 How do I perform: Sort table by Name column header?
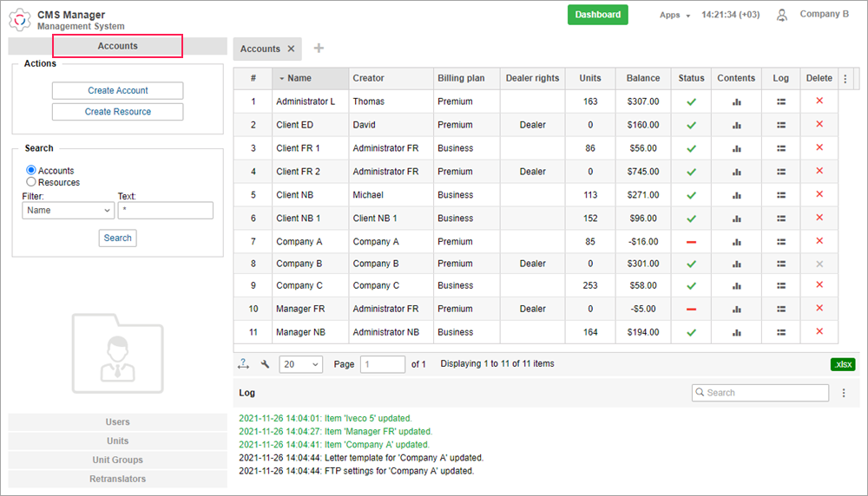(310, 79)
